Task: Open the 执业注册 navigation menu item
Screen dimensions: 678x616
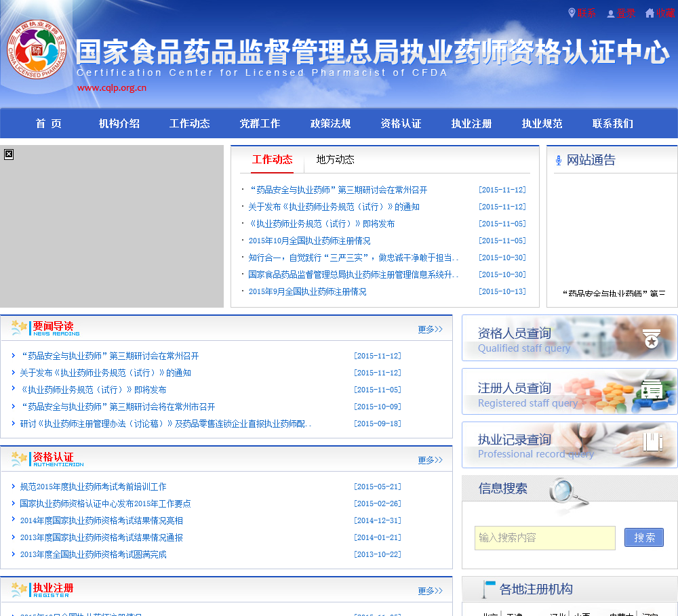Action: (x=471, y=123)
